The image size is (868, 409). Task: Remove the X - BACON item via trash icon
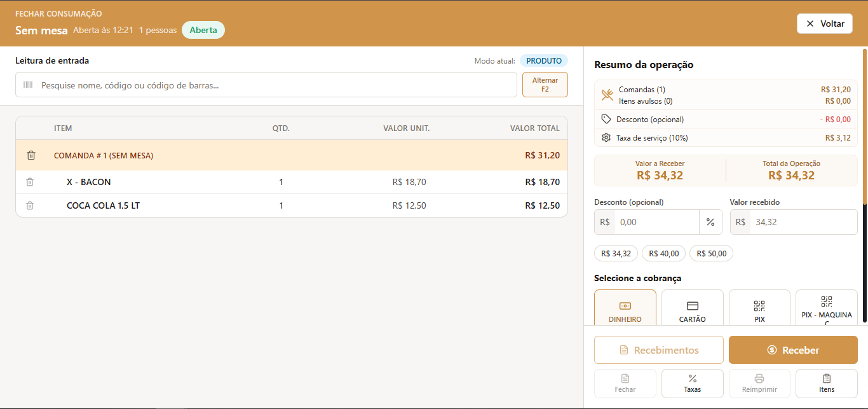[30, 182]
